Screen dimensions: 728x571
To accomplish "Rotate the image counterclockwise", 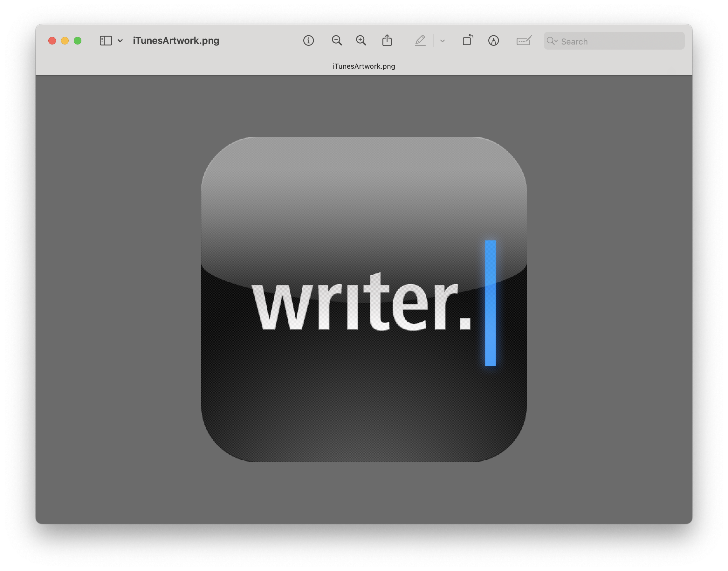I will 468,41.
